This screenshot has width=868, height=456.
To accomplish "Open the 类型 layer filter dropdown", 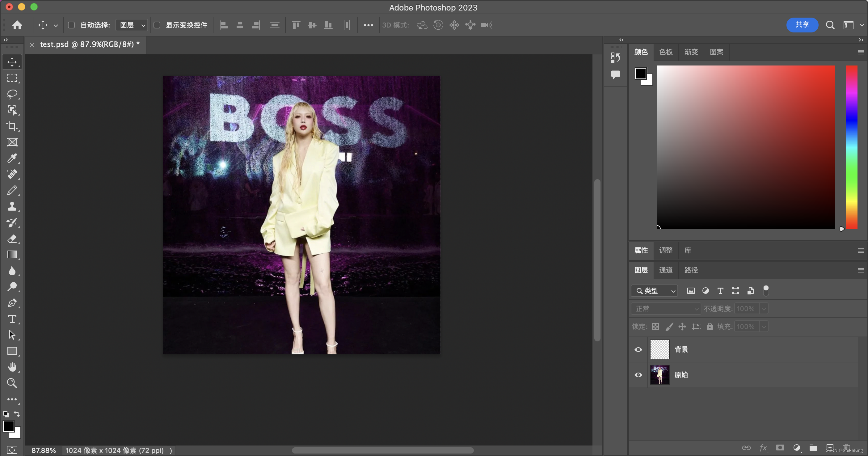I will [x=654, y=290].
